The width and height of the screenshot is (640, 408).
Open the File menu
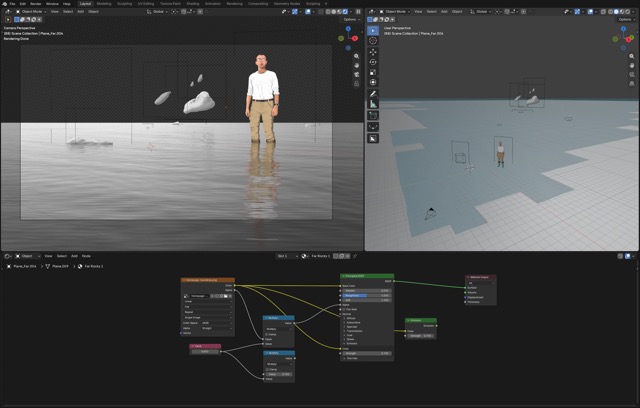pos(13,4)
